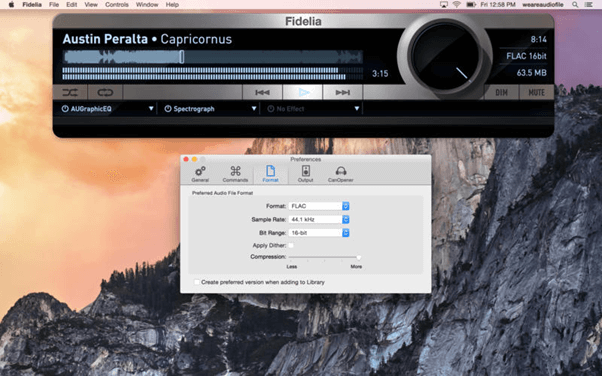Click the weareaudiofile user name
602x376 pixels.
tap(542, 5)
